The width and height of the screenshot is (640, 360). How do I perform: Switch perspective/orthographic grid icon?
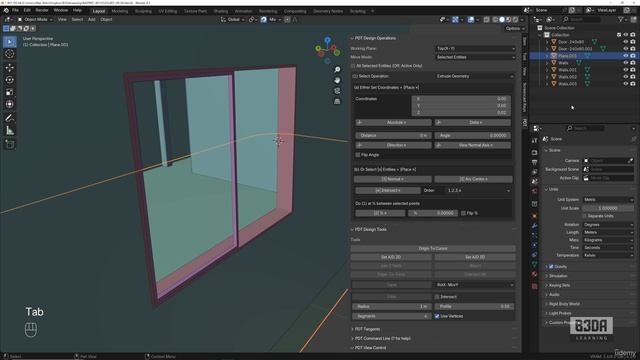[337, 101]
